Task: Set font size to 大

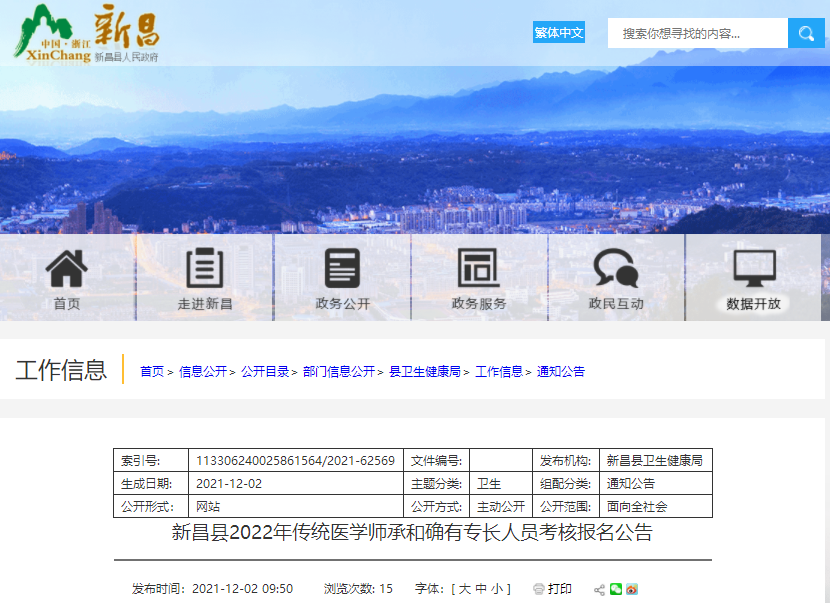Action: click(x=465, y=589)
